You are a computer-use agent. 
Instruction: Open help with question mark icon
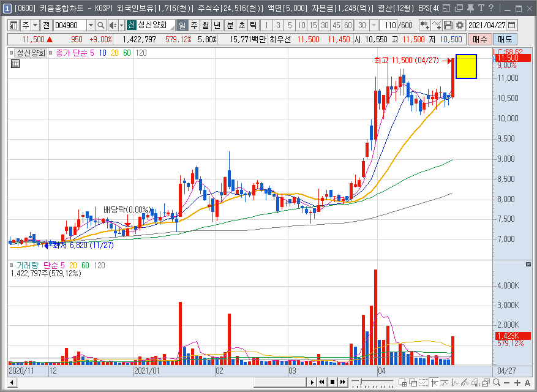491,8
